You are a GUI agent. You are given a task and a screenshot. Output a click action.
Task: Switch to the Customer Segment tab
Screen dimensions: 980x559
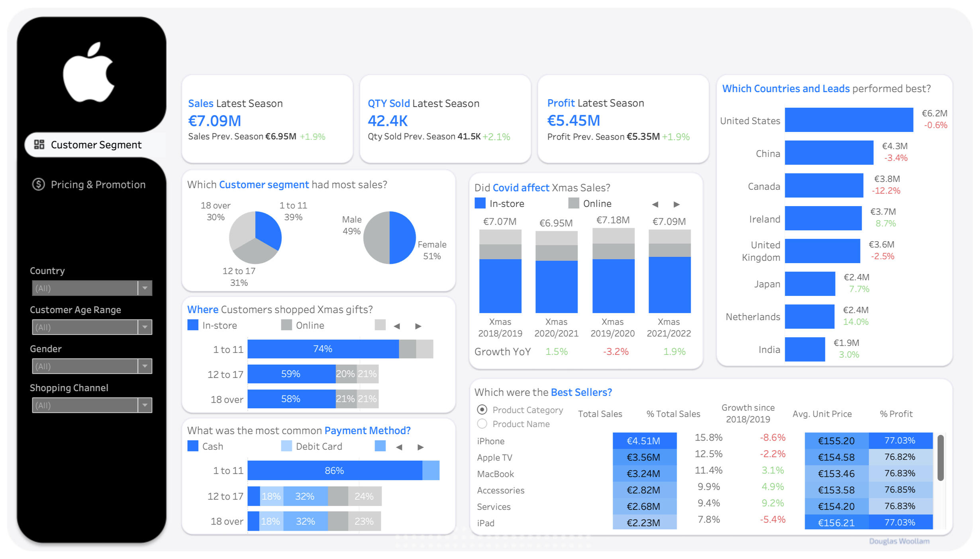[x=96, y=145]
